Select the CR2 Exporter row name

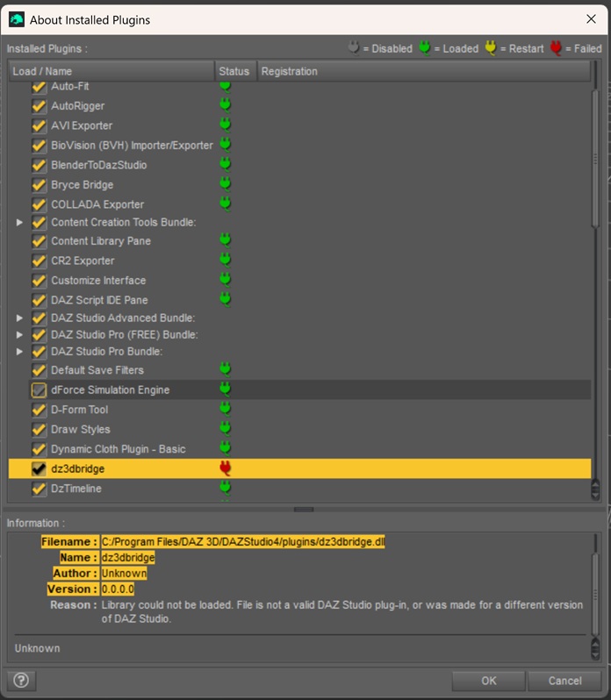pos(83,261)
